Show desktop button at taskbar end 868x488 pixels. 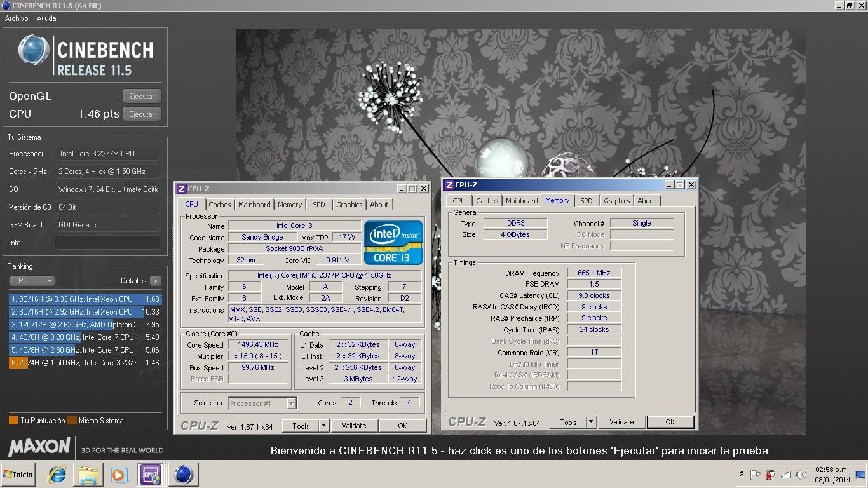861,475
